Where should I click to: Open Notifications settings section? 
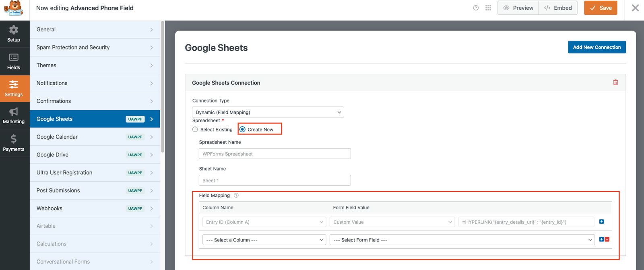coord(95,83)
